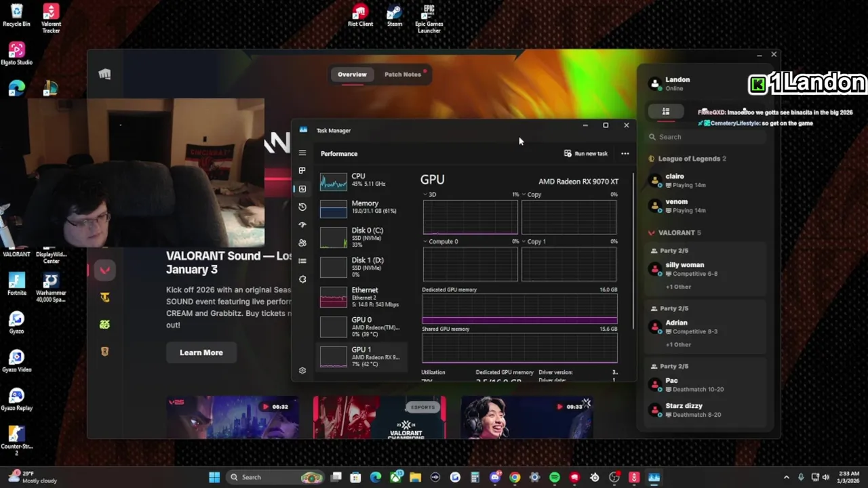Open Spotify from the taskbar

555,477
